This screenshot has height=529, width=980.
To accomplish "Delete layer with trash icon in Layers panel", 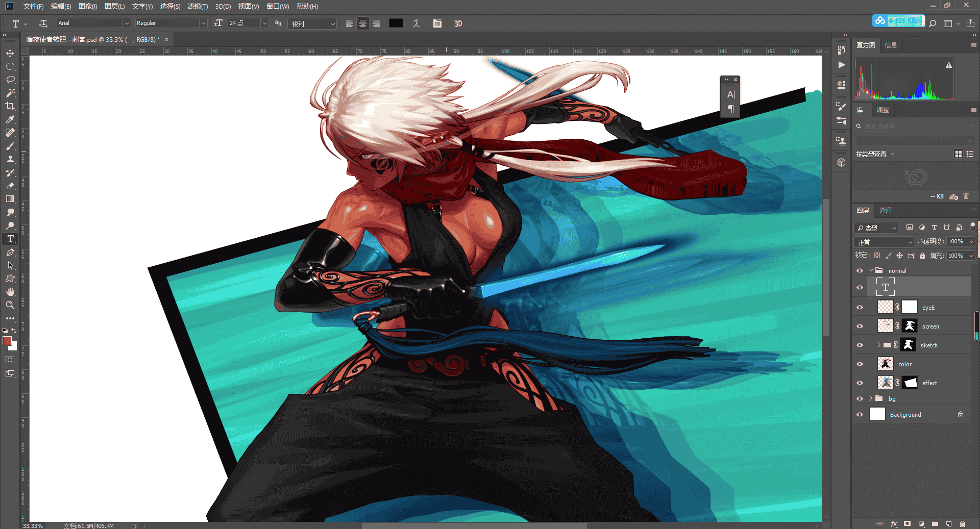I will [x=962, y=524].
